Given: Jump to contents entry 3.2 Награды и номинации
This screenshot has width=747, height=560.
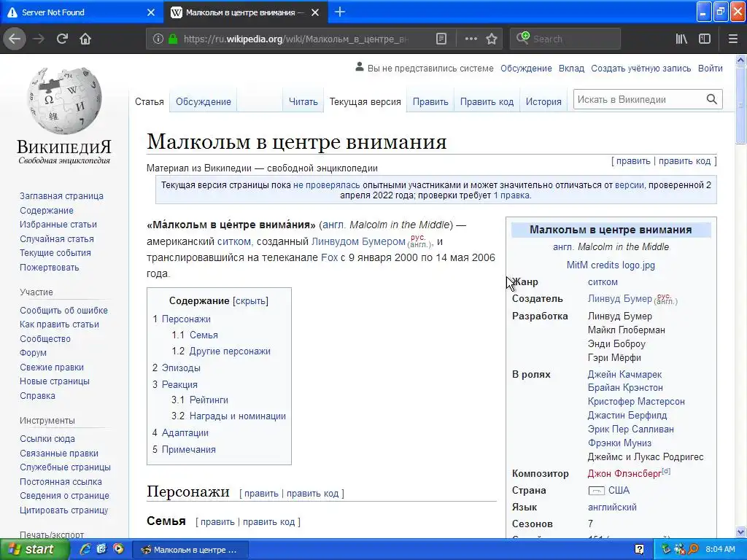Looking at the screenshot, I should [228, 416].
